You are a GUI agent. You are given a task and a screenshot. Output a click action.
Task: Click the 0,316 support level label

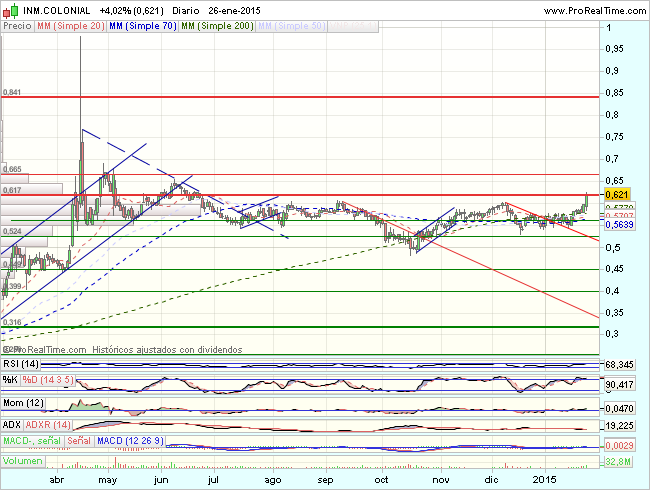click(x=12, y=322)
